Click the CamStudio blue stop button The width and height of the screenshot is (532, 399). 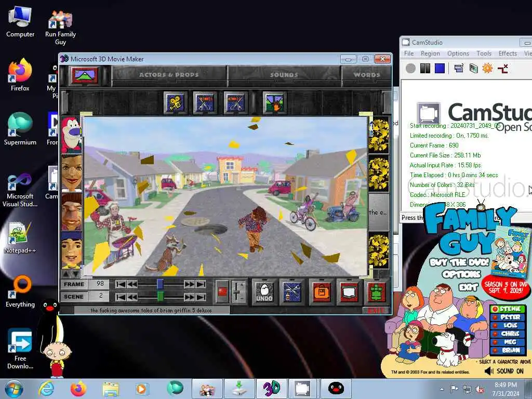point(440,68)
